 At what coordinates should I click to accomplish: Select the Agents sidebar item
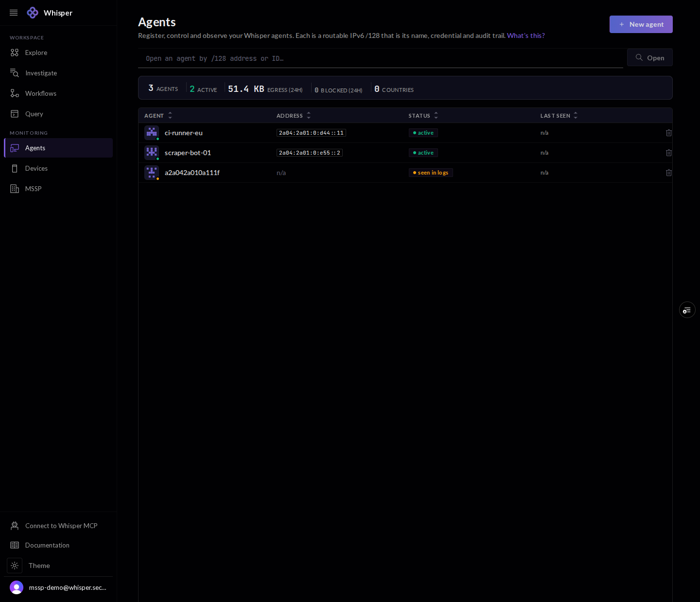pyautogui.click(x=58, y=148)
